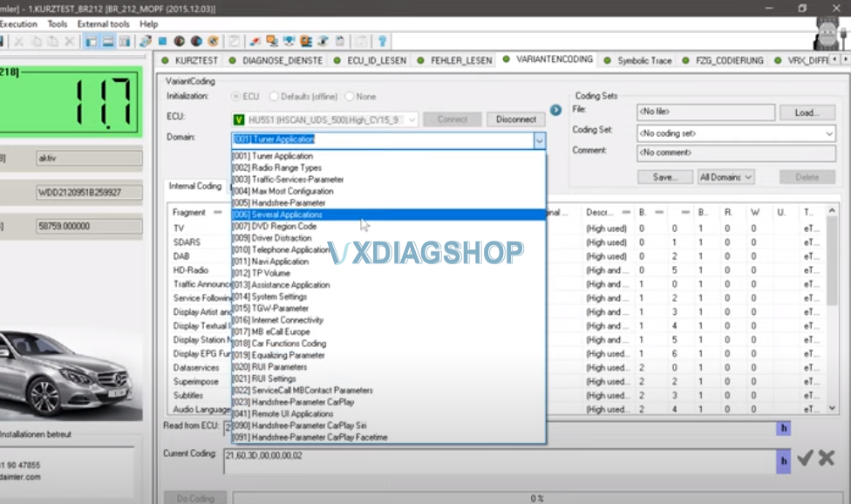Open the Tools menu

[58, 24]
